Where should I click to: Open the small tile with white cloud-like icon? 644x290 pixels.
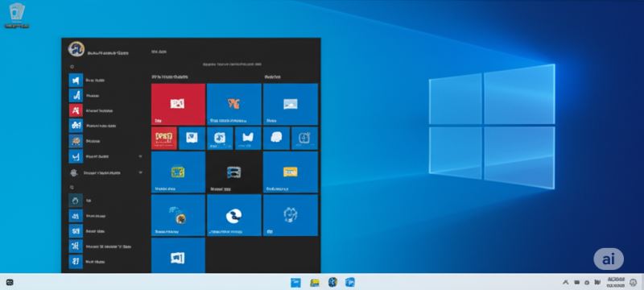pos(276,138)
